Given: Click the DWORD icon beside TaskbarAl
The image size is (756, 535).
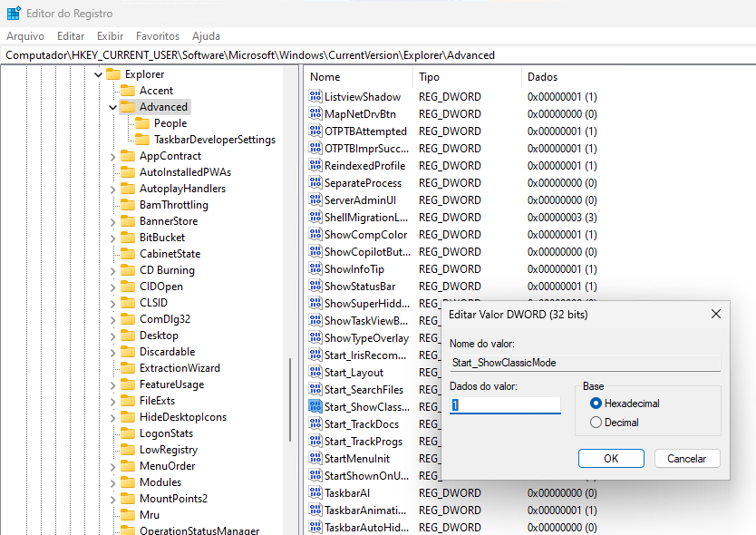Looking at the screenshot, I should pos(315,493).
